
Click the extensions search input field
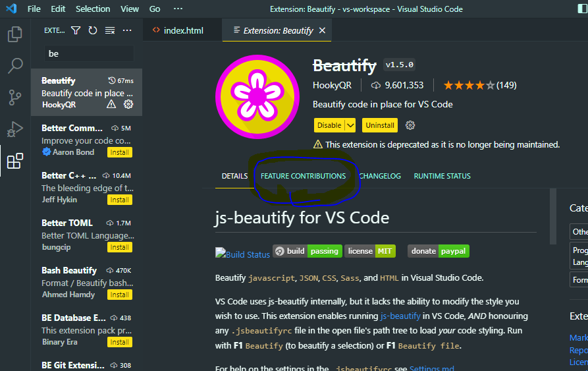[x=89, y=53]
